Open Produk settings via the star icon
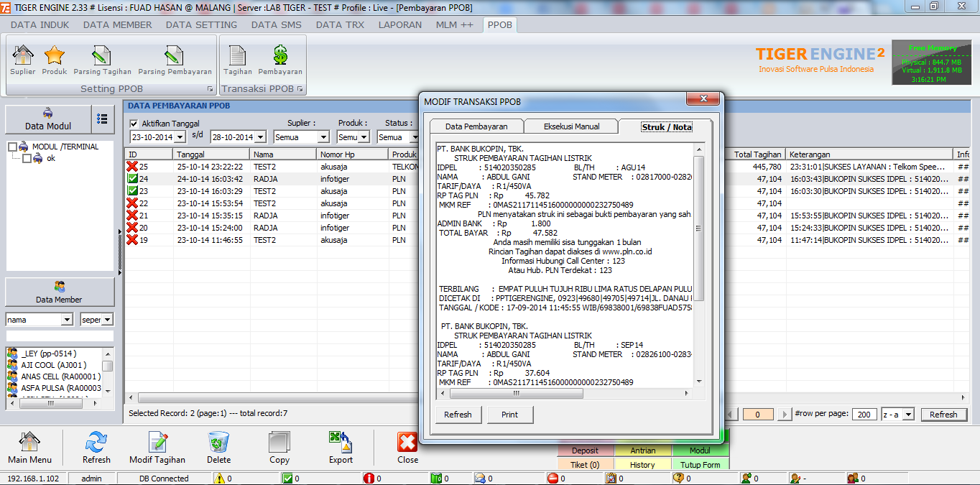980x485 pixels. pyautogui.click(x=54, y=57)
